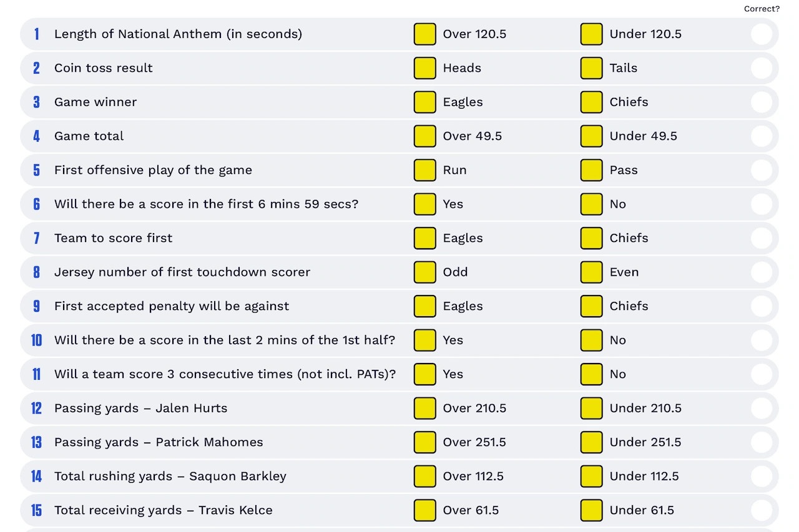Image resolution: width=799 pixels, height=532 pixels.
Task: Mark the Correct circle for coin toss row
Action: click(762, 68)
